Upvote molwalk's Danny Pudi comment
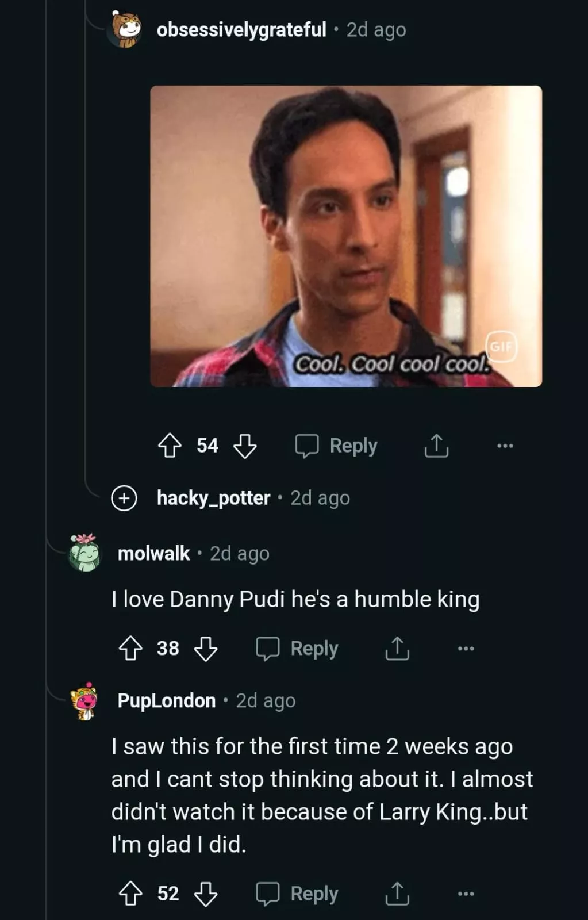This screenshot has width=588, height=920. (130, 649)
